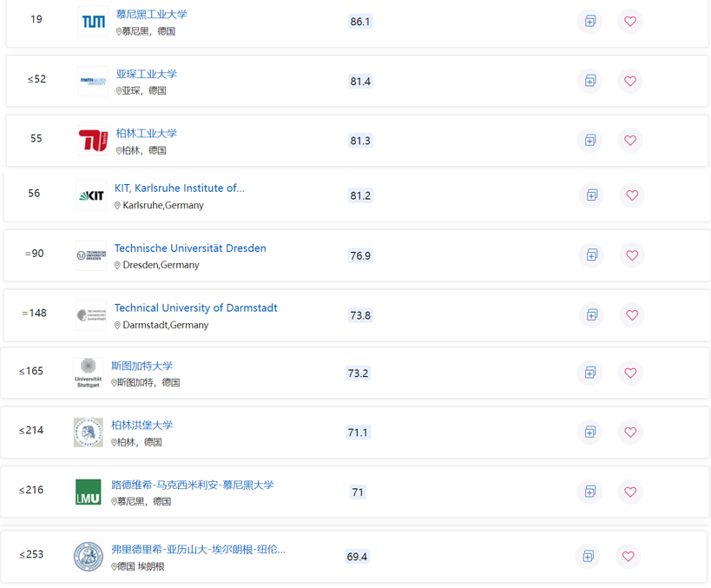Click the compare icon for 慕尼黑工业大学
Screen dimensions: 711x588
pos(589,21)
